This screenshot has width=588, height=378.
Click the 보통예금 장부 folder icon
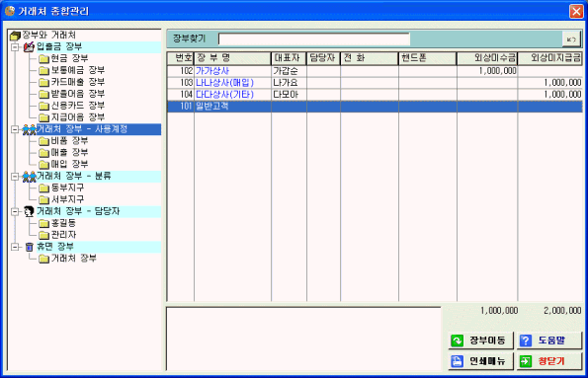(x=43, y=70)
